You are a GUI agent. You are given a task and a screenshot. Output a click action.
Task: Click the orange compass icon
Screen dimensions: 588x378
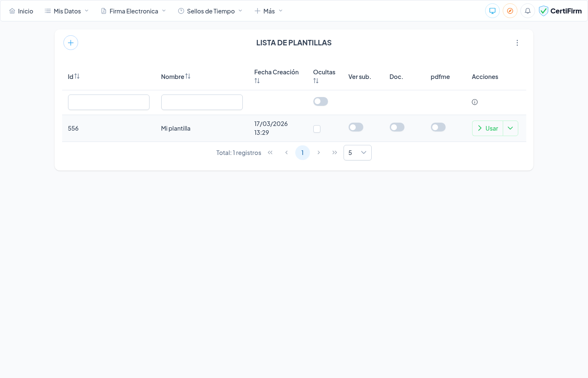510,11
